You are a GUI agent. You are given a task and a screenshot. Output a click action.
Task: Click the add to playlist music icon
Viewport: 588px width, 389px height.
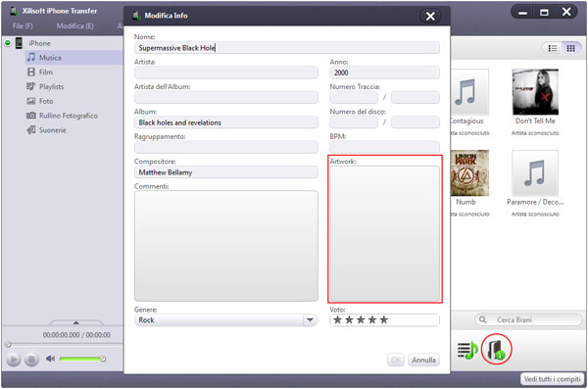tap(467, 350)
